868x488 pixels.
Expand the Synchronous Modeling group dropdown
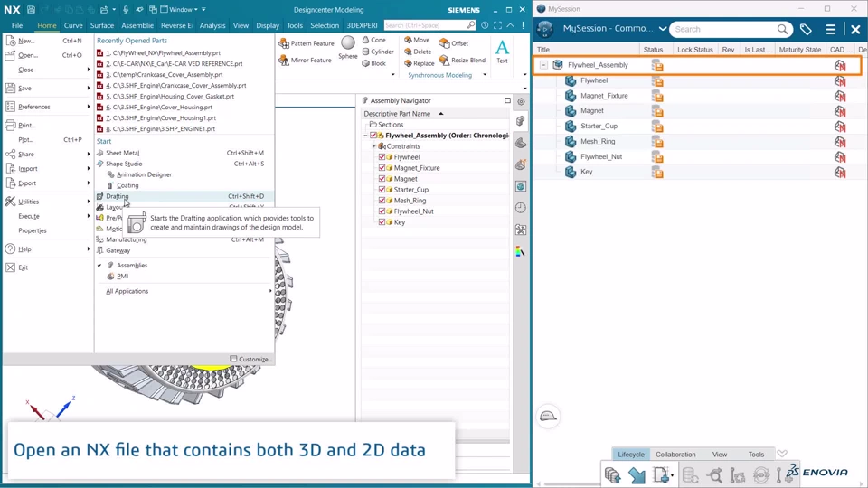(x=485, y=75)
